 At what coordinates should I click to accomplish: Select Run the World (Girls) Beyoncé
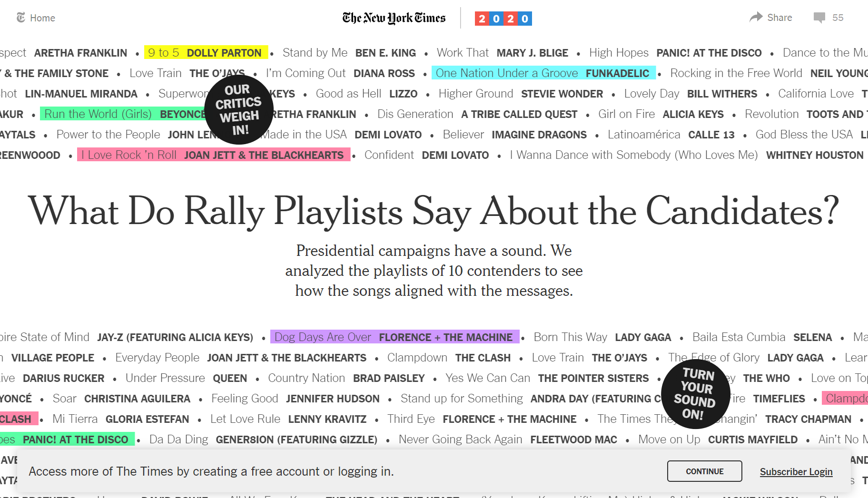pyautogui.click(x=124, y=114)
